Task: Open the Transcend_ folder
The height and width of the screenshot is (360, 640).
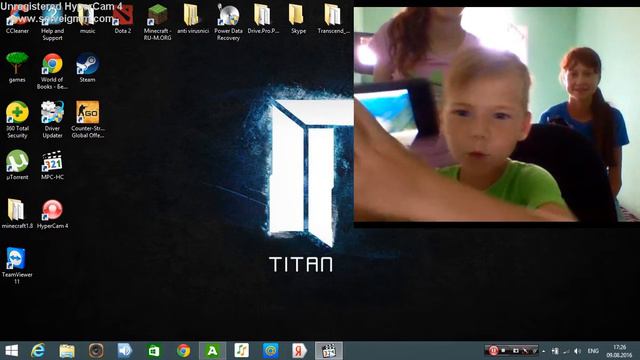Action: (333, 20)
